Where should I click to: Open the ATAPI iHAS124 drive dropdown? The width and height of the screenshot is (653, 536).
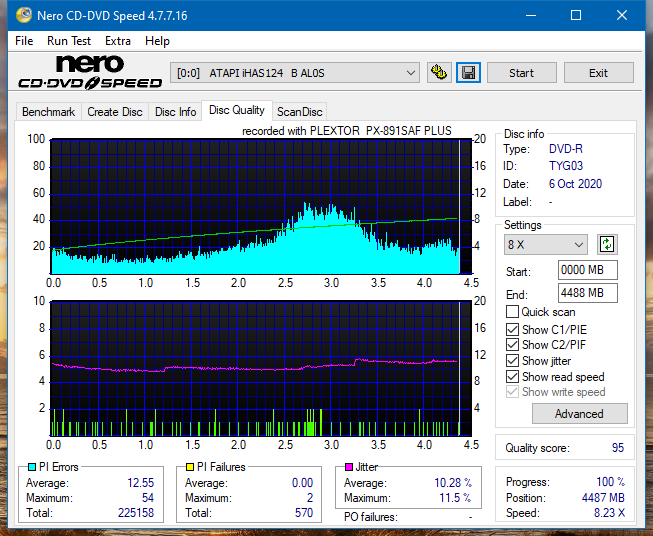[295, 73]
